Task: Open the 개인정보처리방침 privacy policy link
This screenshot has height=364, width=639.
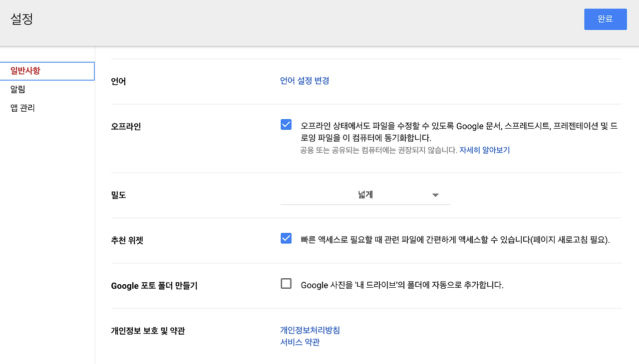Action: click(x=310, y=330)
